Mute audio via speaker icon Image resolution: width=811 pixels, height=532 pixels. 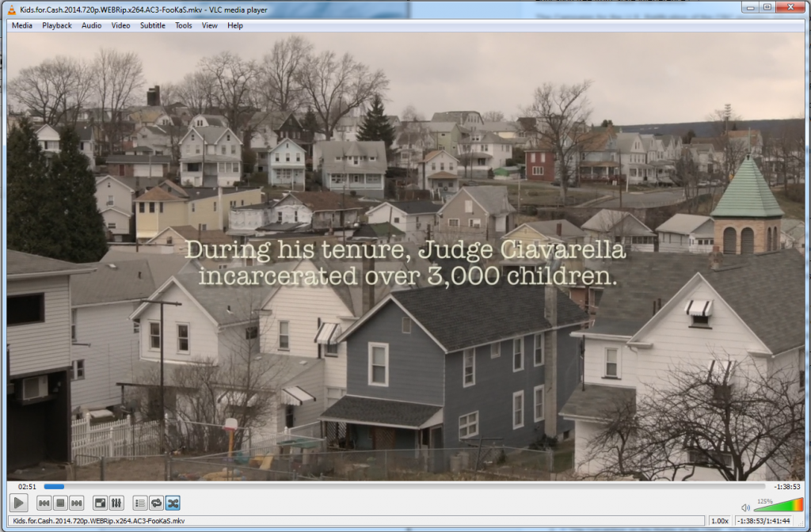(745, 507)
